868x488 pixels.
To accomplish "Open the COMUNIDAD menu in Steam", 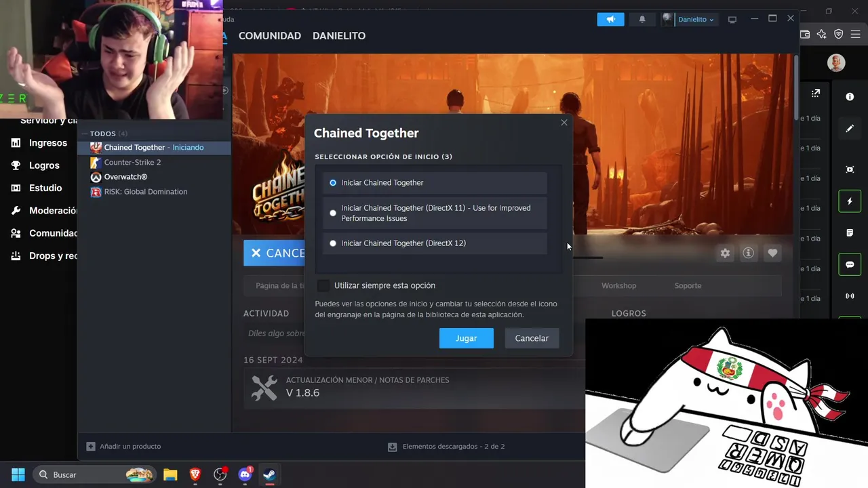I will tap(270, 36).
